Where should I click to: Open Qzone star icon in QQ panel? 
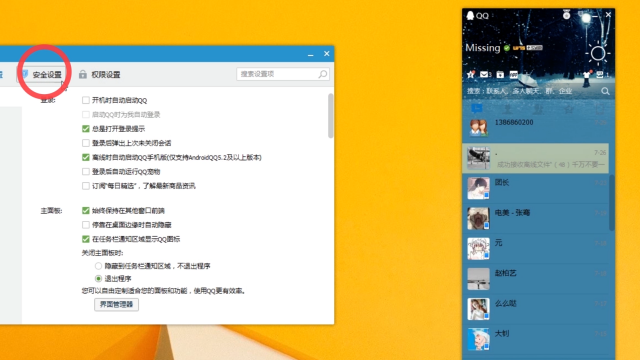(x=471, y=74)
